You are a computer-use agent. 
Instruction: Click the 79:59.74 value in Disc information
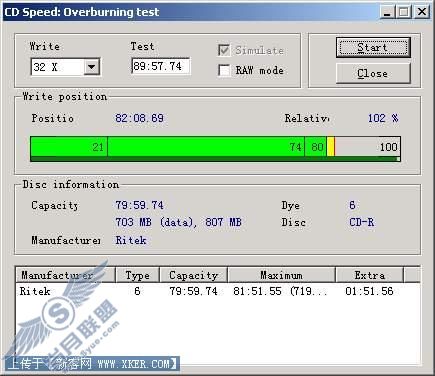[x=139, y=205]
